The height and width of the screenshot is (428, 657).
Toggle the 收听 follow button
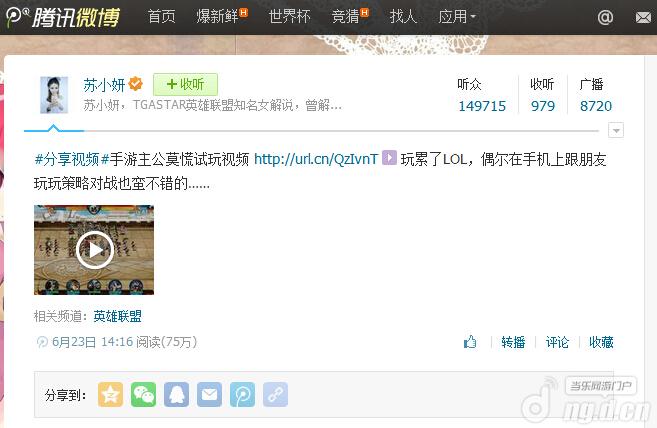tap(185, 85)
